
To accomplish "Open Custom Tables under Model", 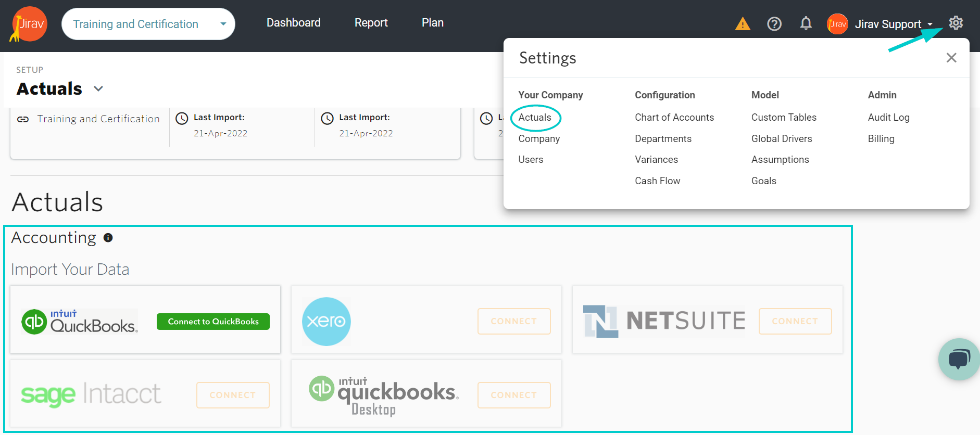I will point(784,118).
